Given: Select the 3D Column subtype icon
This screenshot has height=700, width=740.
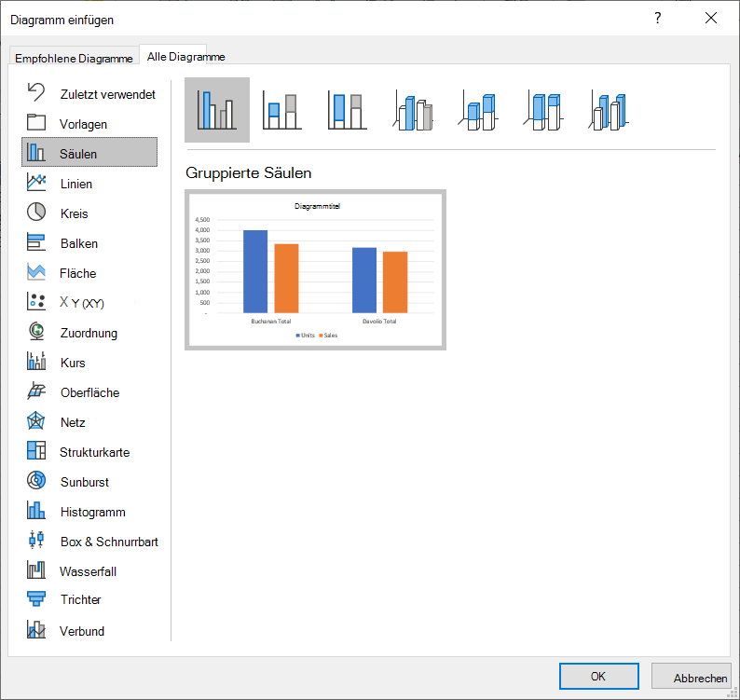Looking at the screenshot, I should pos(609,111).
